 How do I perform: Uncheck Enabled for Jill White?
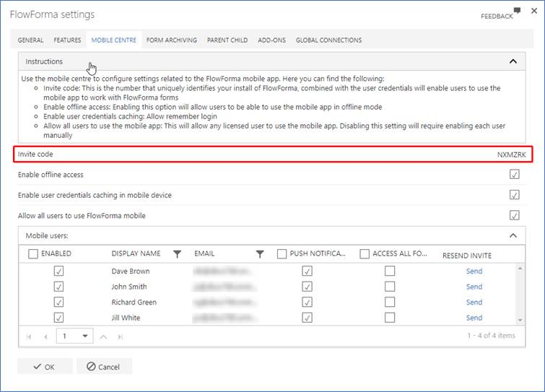pyautogui.click(x=58, y=318)
